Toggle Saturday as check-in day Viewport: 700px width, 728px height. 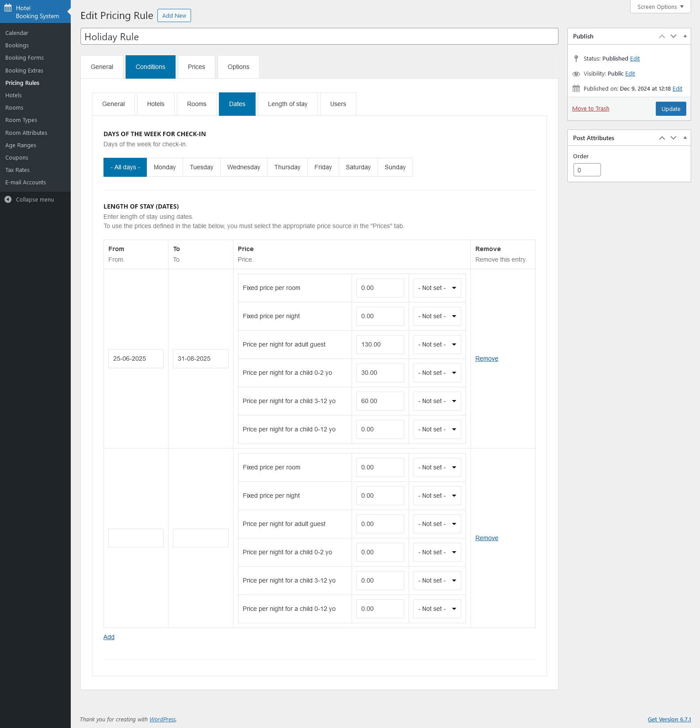click(x=358, y=167)
